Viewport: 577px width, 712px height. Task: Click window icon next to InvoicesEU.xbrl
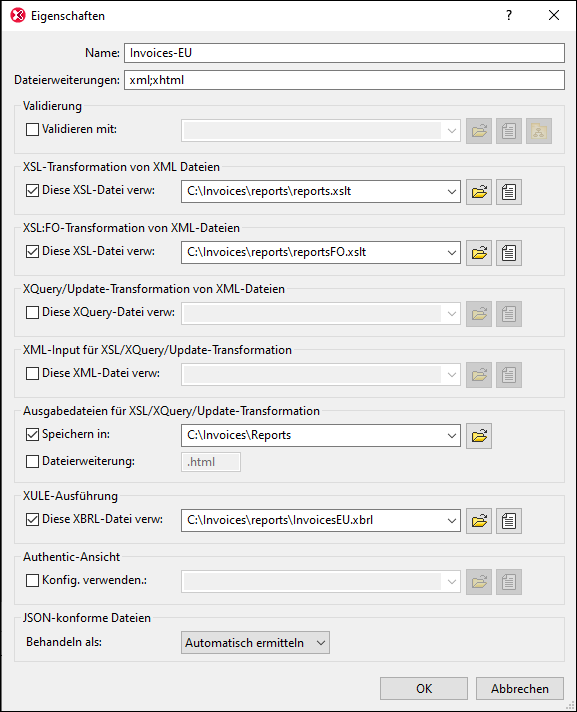508,521
